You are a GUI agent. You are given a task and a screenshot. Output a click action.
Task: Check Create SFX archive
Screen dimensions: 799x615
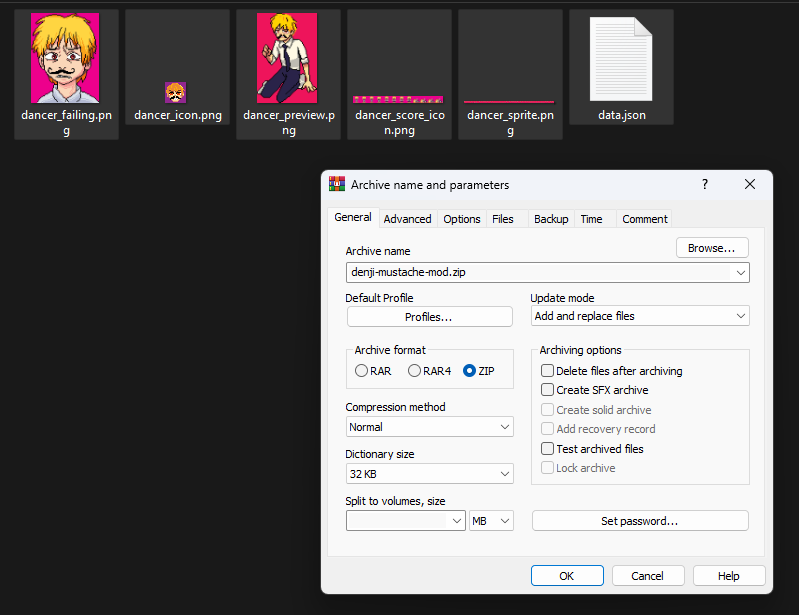pyautogui.click(x=547, y=390)
